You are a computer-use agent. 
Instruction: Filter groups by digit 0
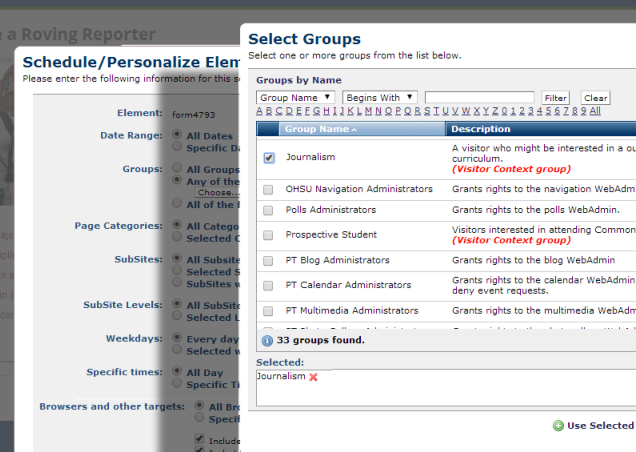click(x=504, y=111)
